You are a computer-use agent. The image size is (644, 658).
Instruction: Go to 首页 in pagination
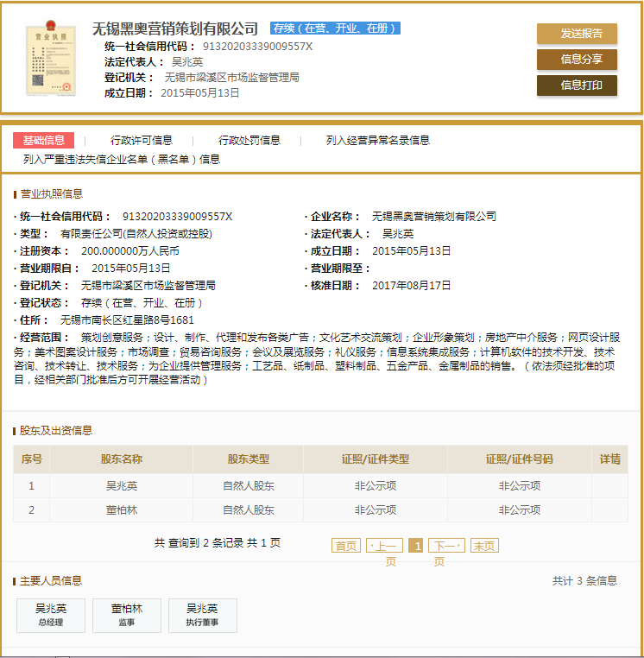(346, 546)
